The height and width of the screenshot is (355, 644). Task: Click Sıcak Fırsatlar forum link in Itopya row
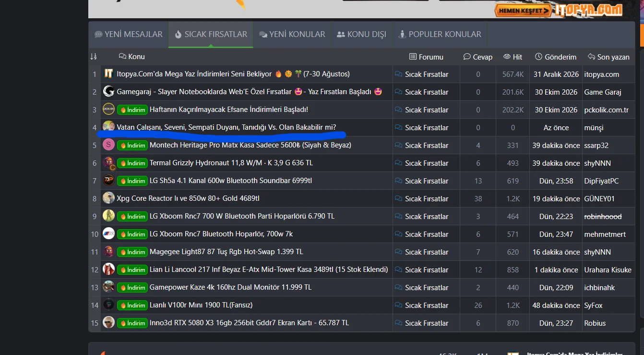point(427,74)
